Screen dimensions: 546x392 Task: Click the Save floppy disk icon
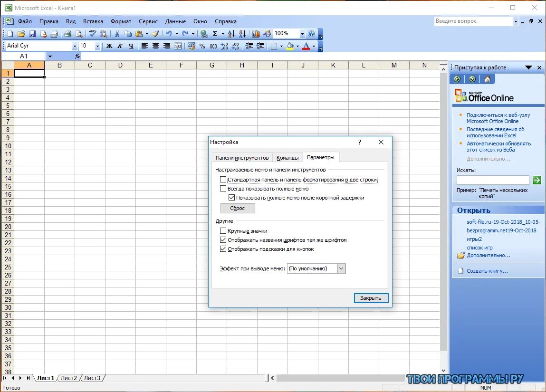point(32,34)
